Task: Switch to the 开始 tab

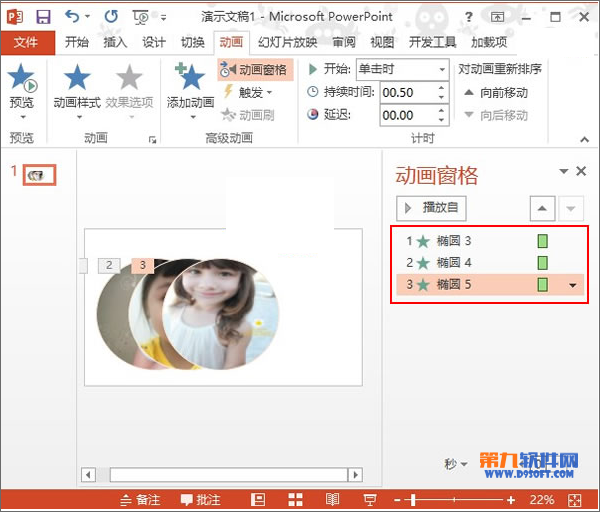Action: [x=77, y=42]
